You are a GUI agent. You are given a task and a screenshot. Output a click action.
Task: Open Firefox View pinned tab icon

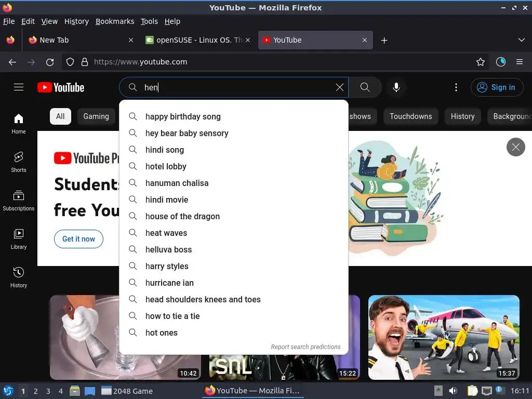point(10,40)
